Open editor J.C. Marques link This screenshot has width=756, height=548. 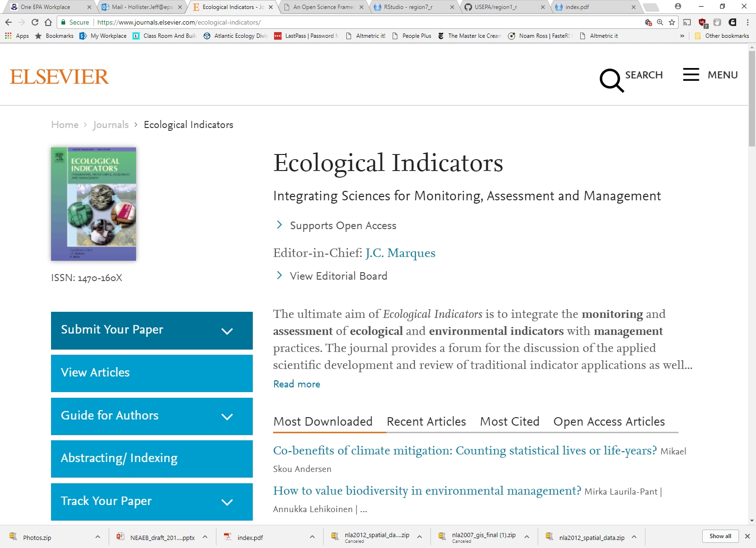click(x=400, y=253)
